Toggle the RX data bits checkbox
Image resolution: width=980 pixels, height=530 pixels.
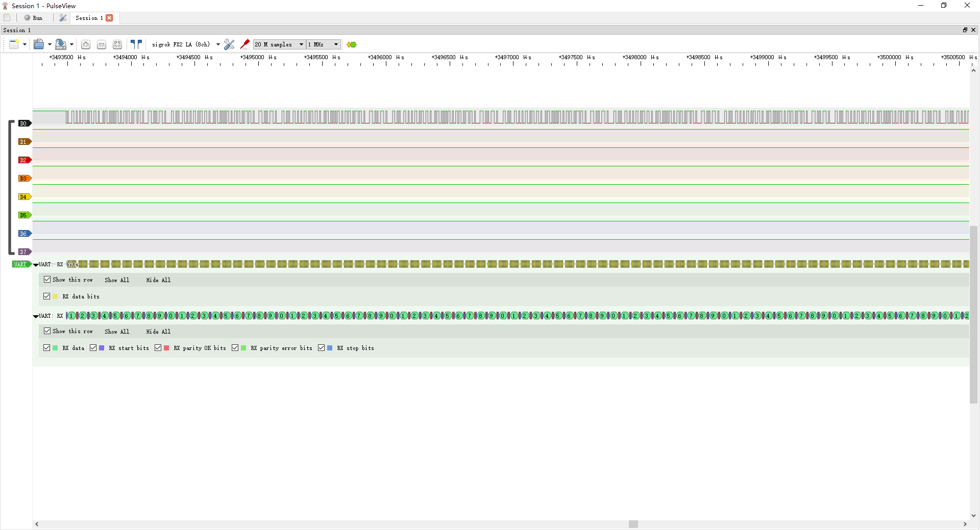click(47, 296)
